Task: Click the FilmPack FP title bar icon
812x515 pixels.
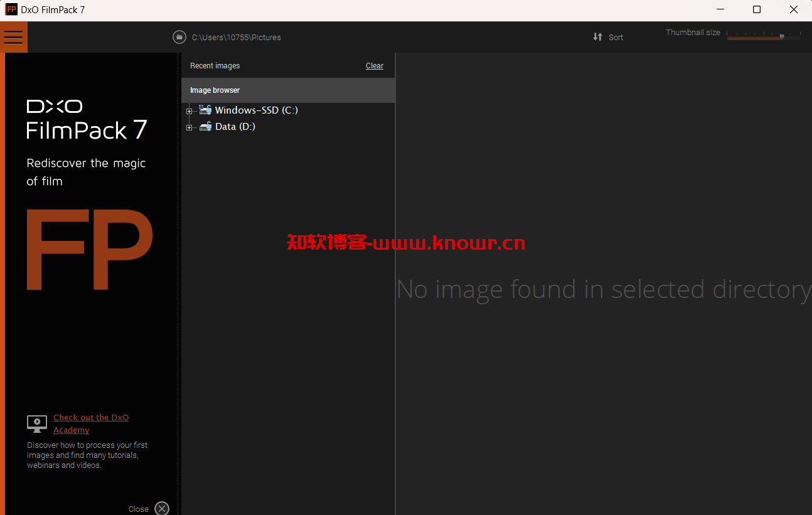Action: 11,9
